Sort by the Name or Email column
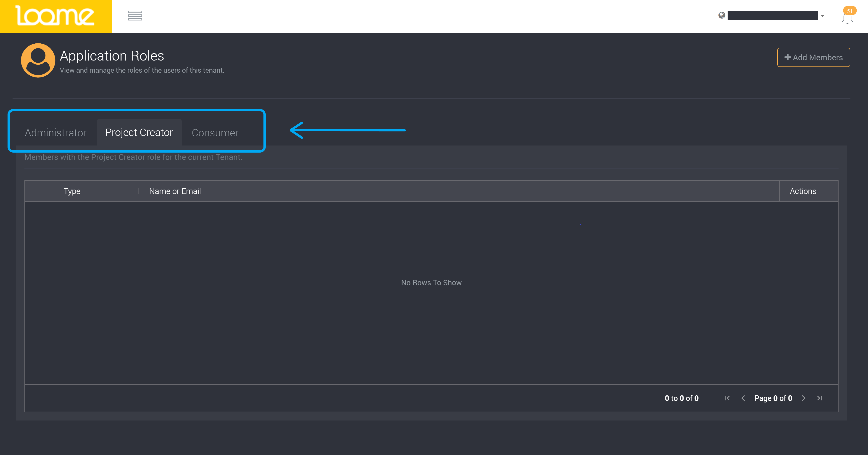This screenshot has height=455, width=868. [x=175, y=191]
